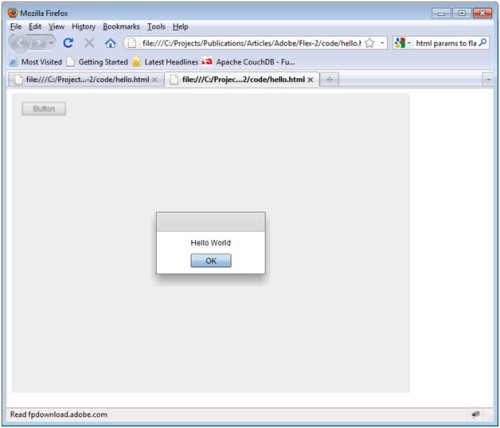Open a new tab with plus button
This screenshot has height=428, width=500.
pyautogui.click(x=329, y=80)
